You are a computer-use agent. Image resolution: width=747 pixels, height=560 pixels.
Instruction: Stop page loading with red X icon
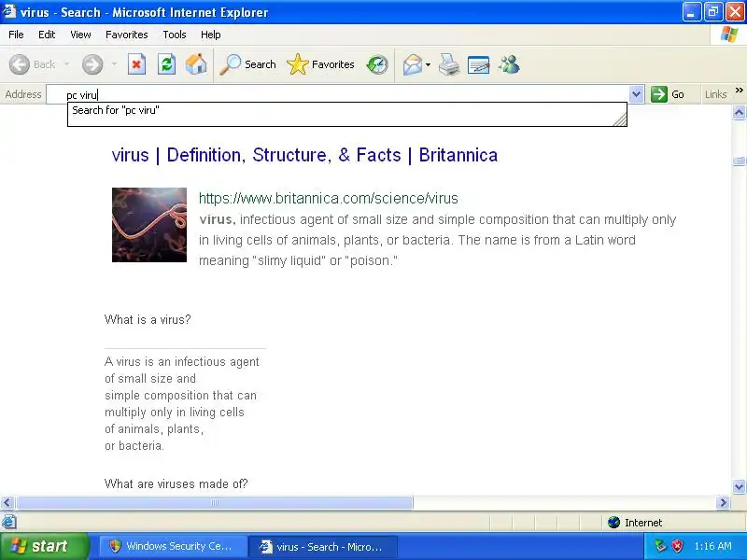click(136, 64)
